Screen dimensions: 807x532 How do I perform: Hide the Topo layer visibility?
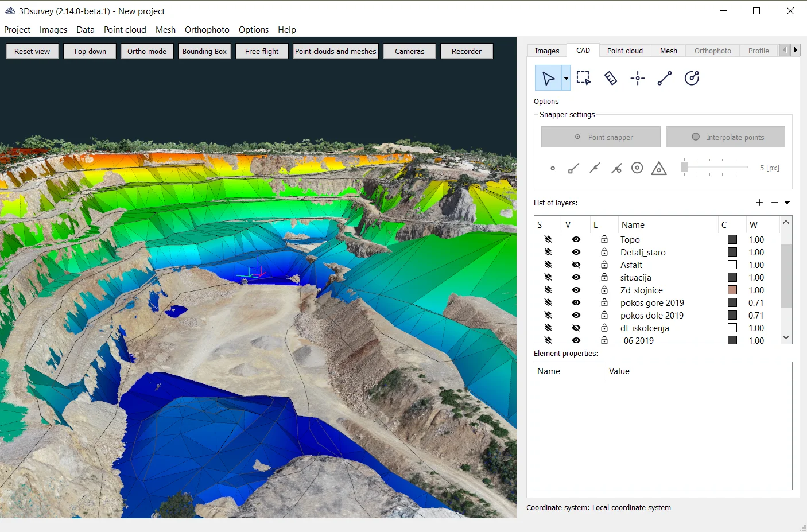tap(576, 240)
